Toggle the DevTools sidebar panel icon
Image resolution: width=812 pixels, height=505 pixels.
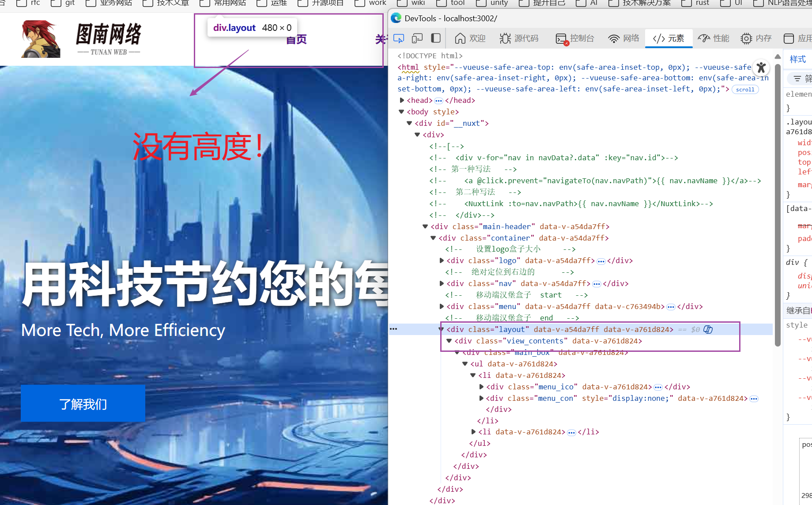[436, 38]
